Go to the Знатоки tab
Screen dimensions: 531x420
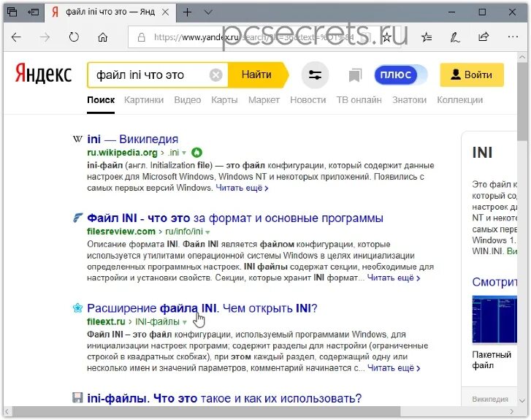tap(409, 100)
